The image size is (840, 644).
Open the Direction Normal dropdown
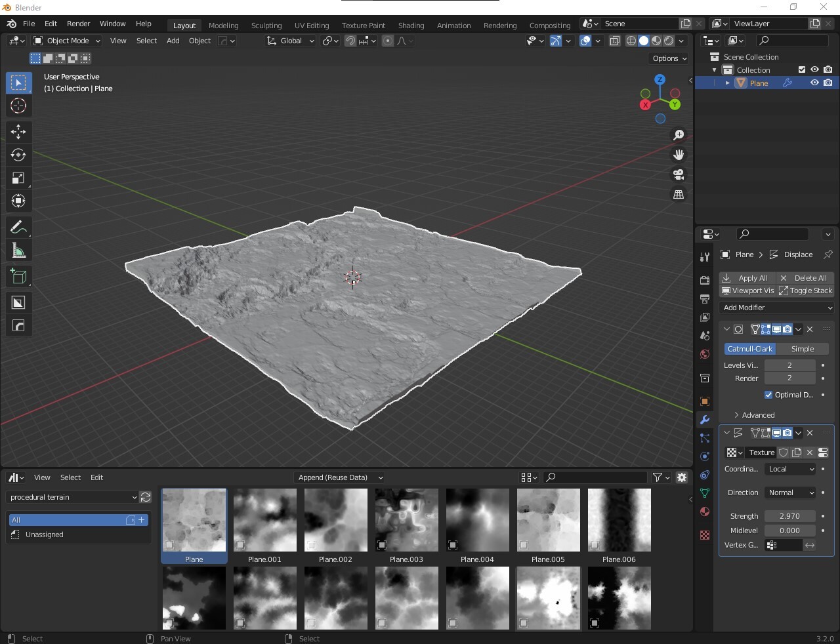click(x=791, y=493)
